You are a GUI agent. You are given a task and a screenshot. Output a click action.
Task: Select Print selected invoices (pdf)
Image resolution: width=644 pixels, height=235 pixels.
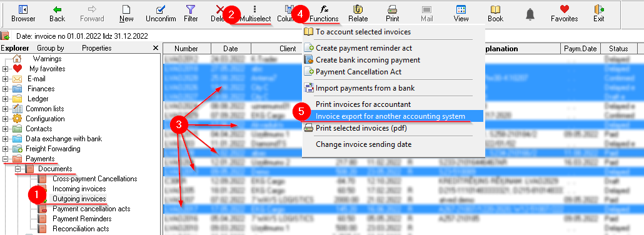coord(361,128)
